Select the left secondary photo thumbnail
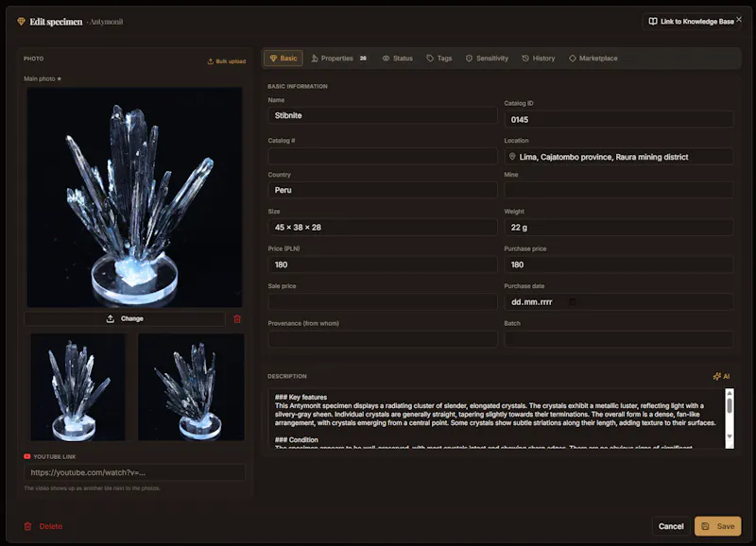Viewport: 756px width, 546px height. [x=78, y=387]
